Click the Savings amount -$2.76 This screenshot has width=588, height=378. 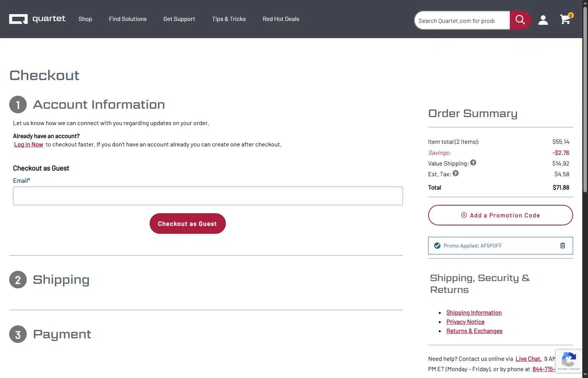pyautogui.click(x=561, y=153)
